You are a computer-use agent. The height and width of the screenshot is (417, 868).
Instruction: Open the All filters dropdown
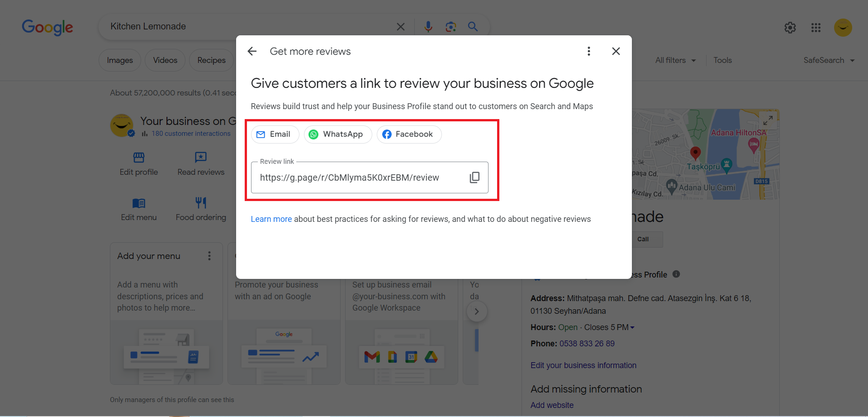675,60
